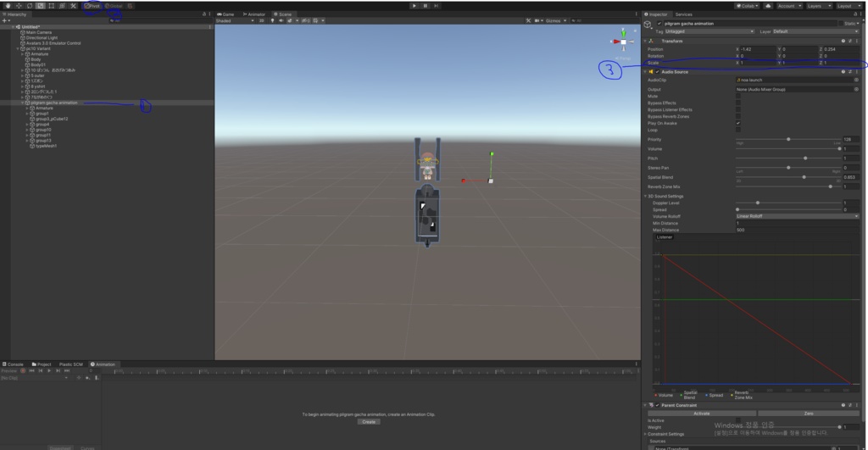Image resolution: width=868 pixels, height=450 pixels.
Task: Switch to the Console tab
Action: 13,364
